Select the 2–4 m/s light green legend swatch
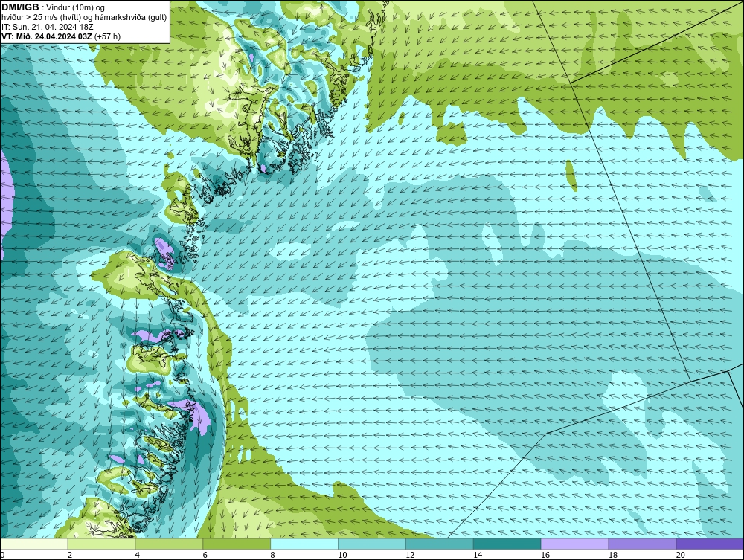This screenshot has height=560, width=744. [101, 544]
